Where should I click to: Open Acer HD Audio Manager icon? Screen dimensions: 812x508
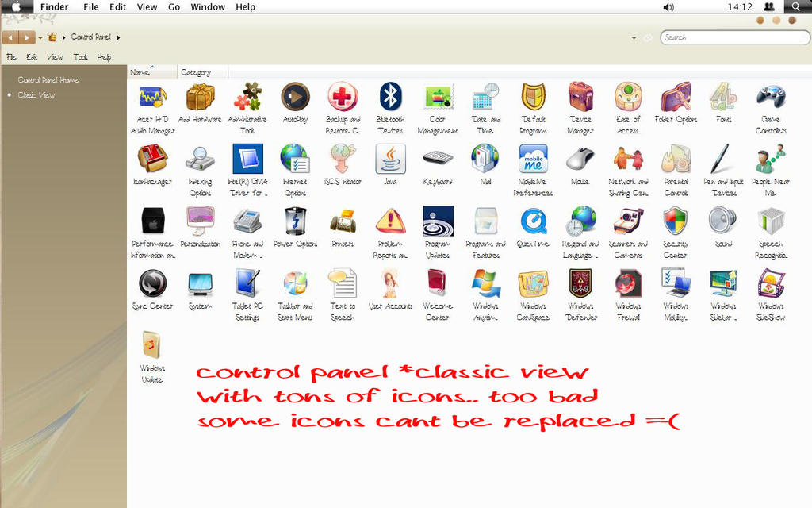coord(153,98)
